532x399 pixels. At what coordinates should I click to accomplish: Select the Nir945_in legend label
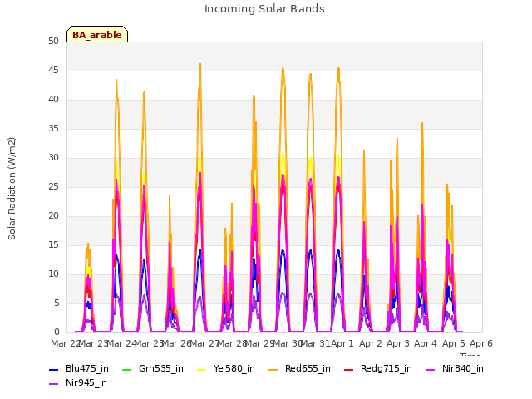[86, 383]
